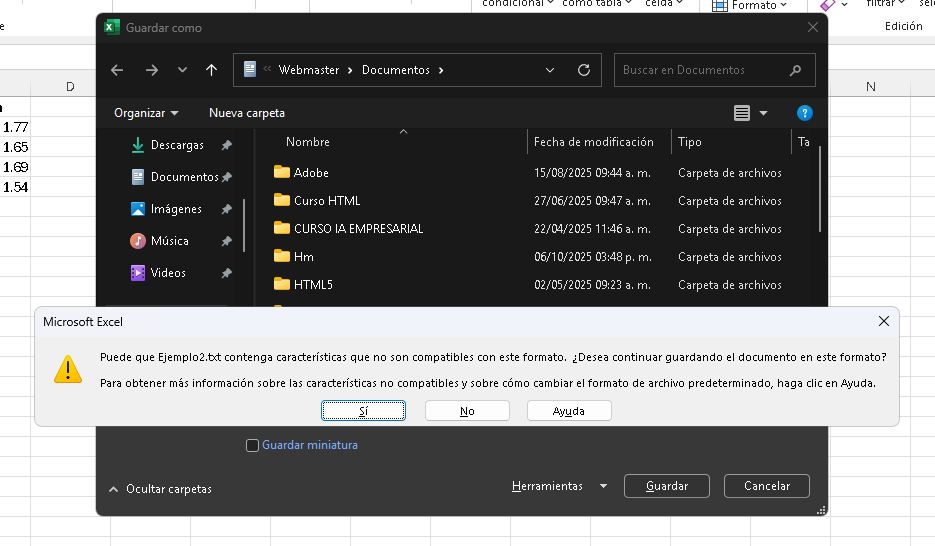Open the Organizar menu

click(x=146, y=113)
